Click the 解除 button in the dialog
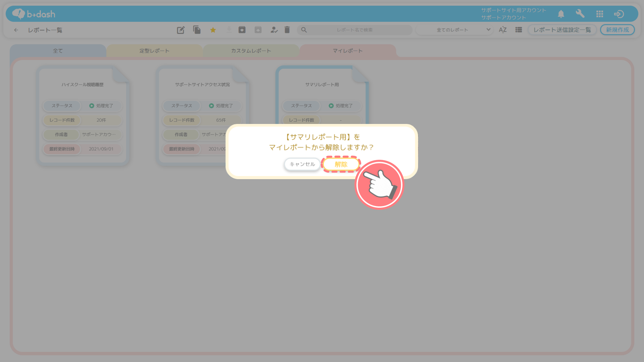644x362 pixels. point(341,164)
